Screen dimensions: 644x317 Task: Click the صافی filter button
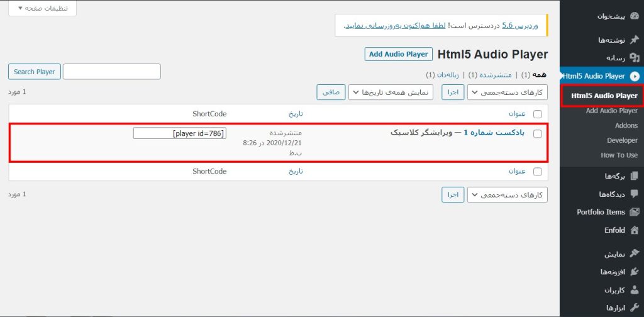[331, 92]
